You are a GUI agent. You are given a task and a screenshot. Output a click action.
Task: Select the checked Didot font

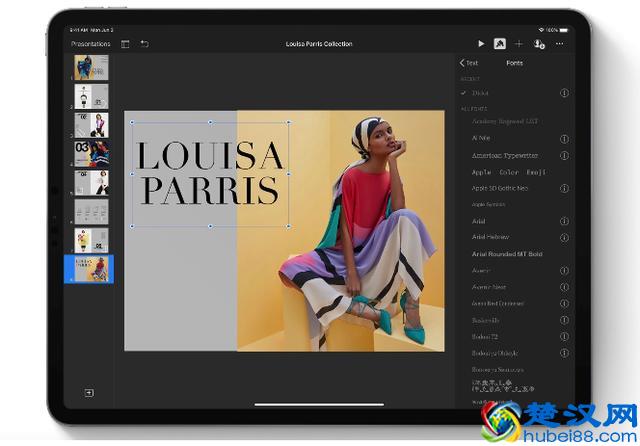tap(481, 93)
